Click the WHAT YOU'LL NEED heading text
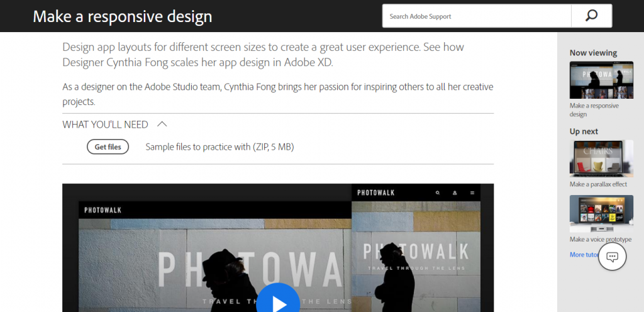 (105, 125)
